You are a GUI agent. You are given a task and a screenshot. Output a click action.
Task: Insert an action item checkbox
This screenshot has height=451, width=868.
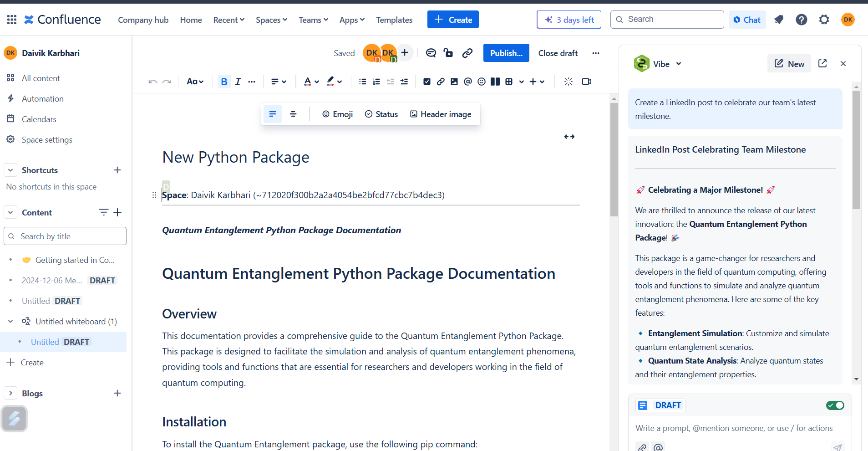point(426,82)
